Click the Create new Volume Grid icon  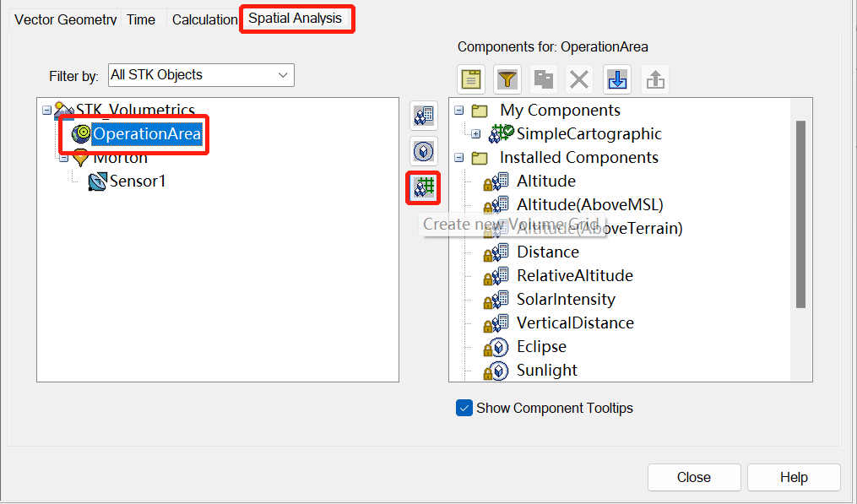coord(424,187)
